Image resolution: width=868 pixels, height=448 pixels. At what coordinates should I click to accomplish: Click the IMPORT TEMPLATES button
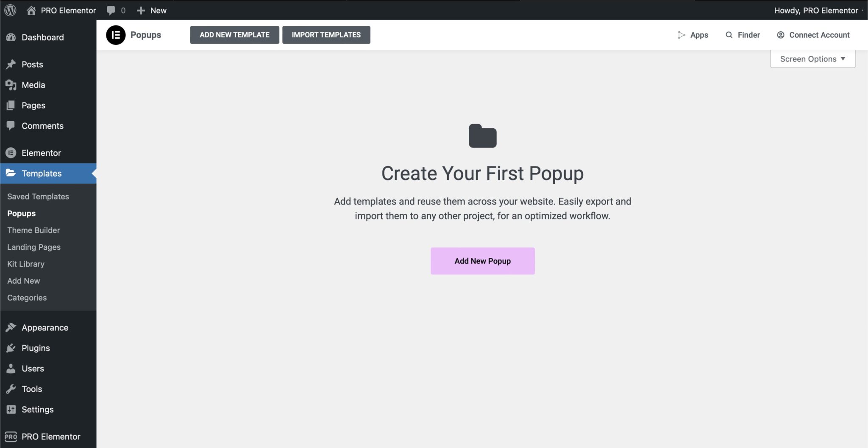coord(326,35)
